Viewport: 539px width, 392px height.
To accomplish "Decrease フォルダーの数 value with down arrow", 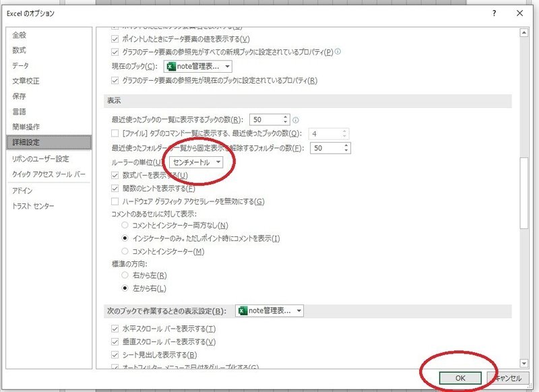I will pos(346,151).
